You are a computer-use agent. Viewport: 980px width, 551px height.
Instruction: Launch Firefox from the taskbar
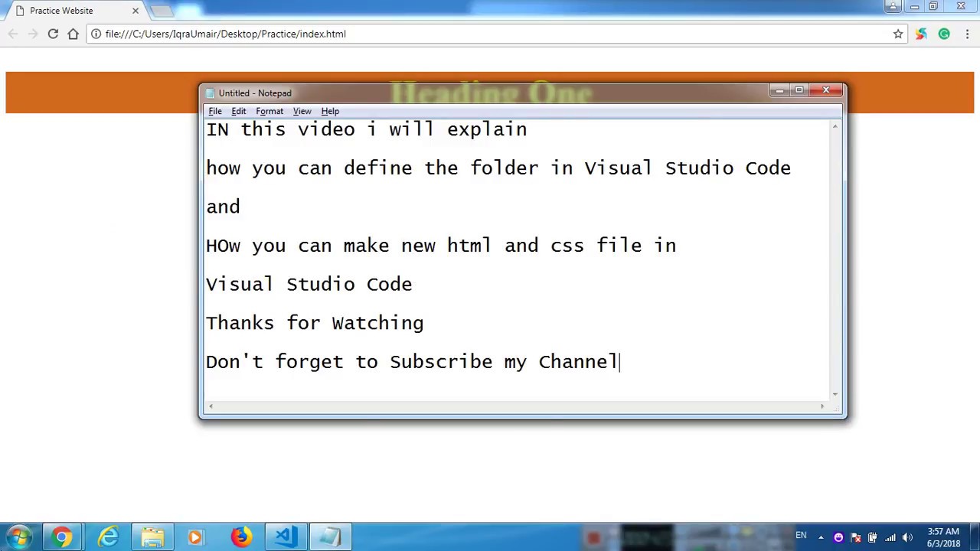pos(241,537)
